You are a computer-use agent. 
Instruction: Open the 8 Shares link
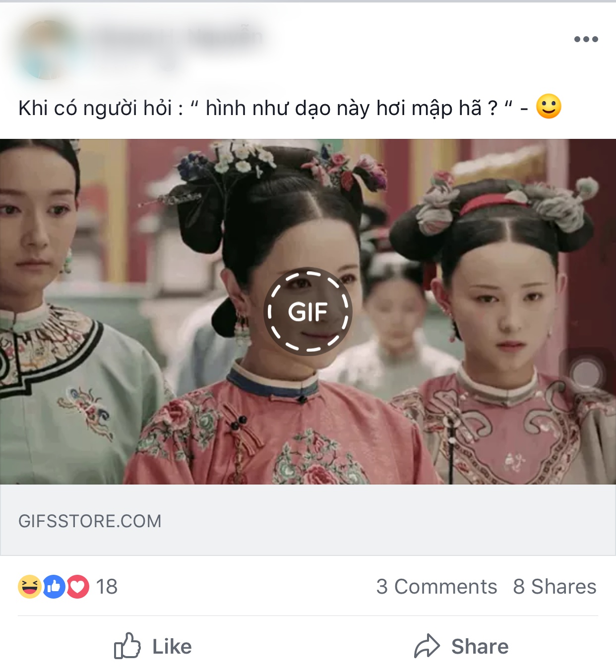coord(554,587)
